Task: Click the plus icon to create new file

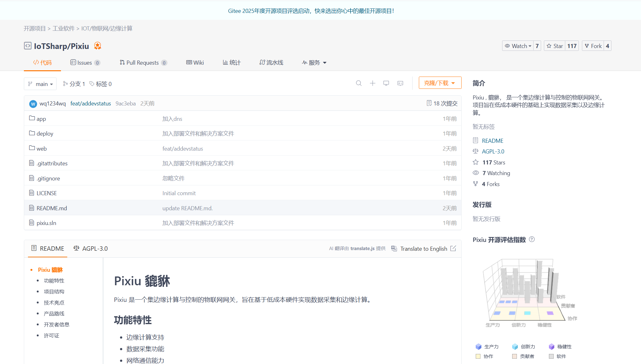Action: (x=372, y=83)
